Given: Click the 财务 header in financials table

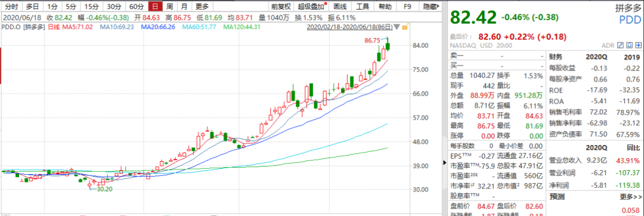Looking at the screenshot, I should [x=556, y=57].
